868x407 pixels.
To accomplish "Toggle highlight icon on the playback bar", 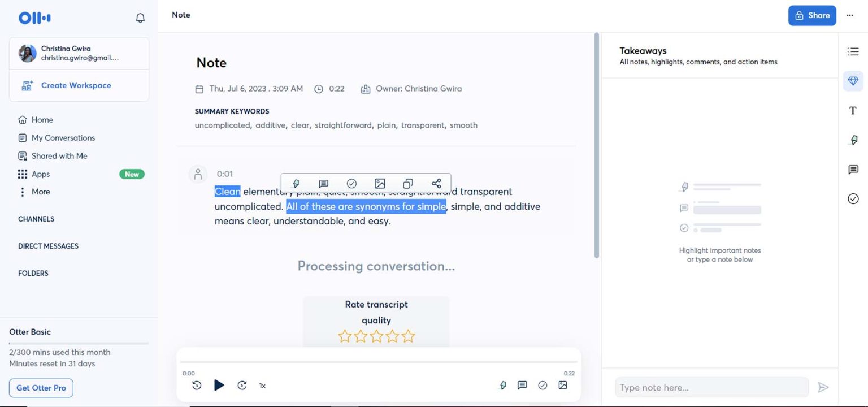I will click(x=503, y=385).
